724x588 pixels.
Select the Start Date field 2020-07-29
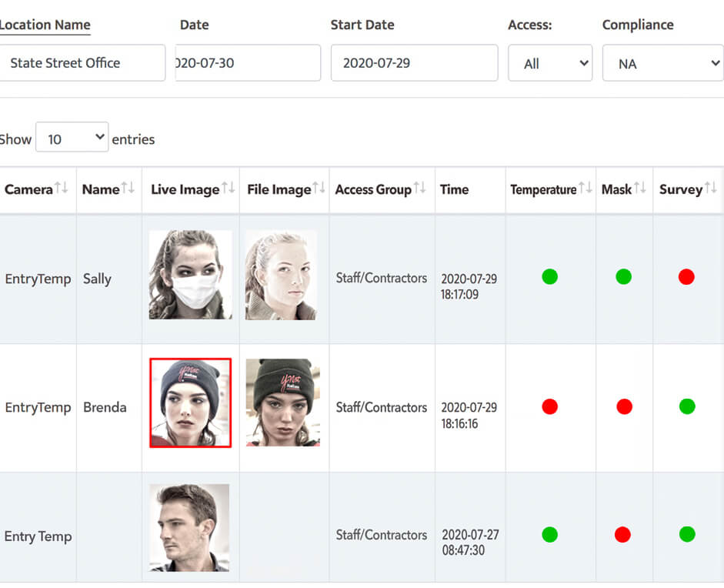[x=414, y=63]
